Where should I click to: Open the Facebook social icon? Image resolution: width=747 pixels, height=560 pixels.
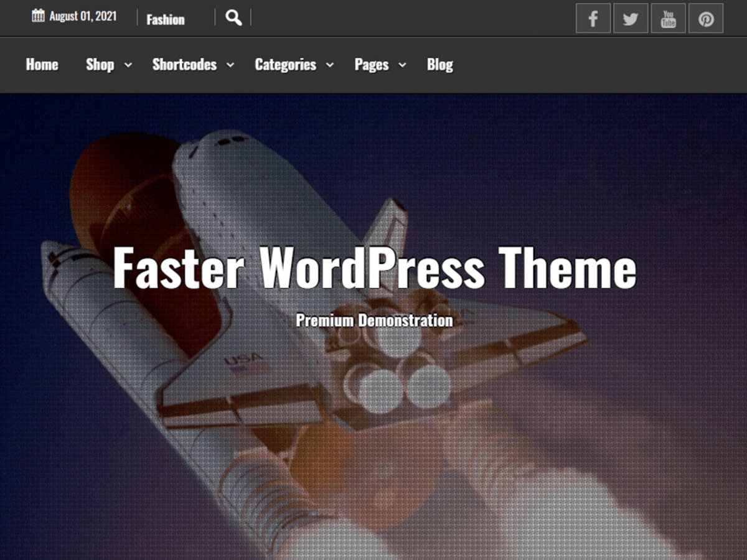click(x=593, y=18)
